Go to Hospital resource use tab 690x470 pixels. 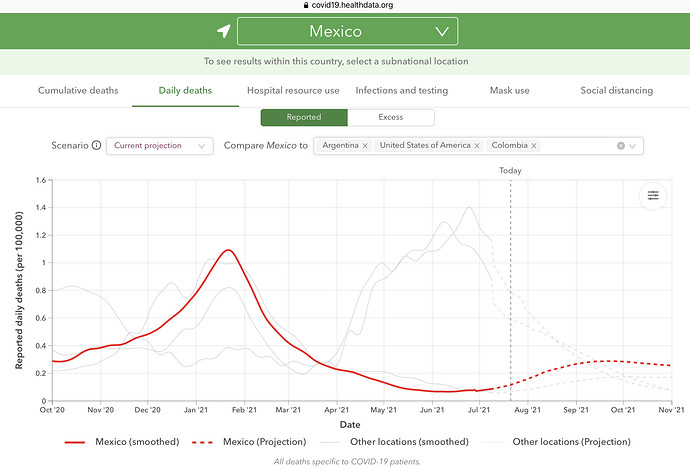tap(293, 90)
